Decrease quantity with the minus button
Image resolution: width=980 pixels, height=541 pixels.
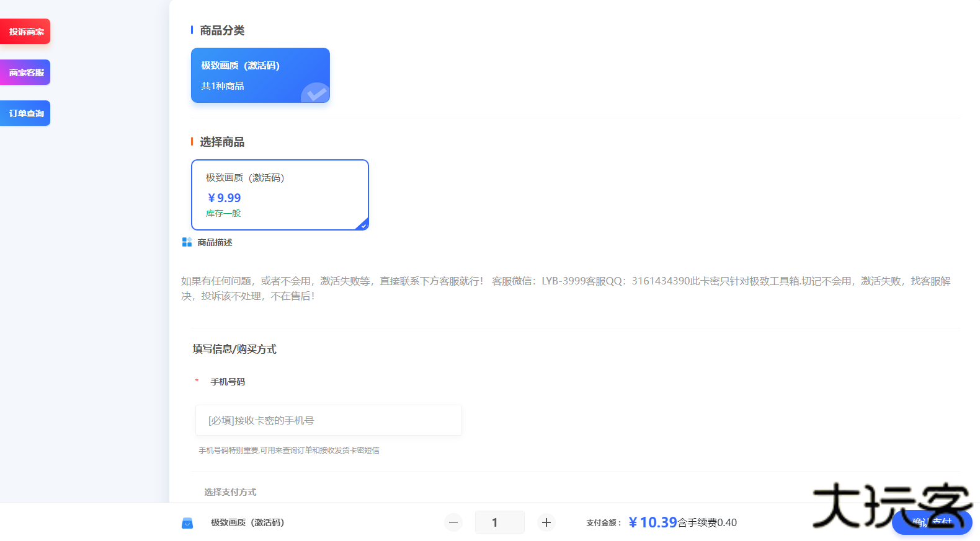coord(453,522)
